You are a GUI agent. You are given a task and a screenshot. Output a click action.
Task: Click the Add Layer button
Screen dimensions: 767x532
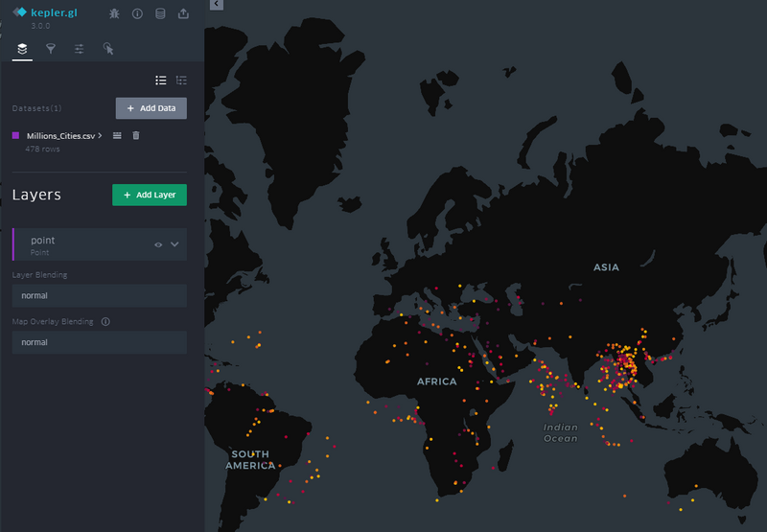click(x=150, y=195)
